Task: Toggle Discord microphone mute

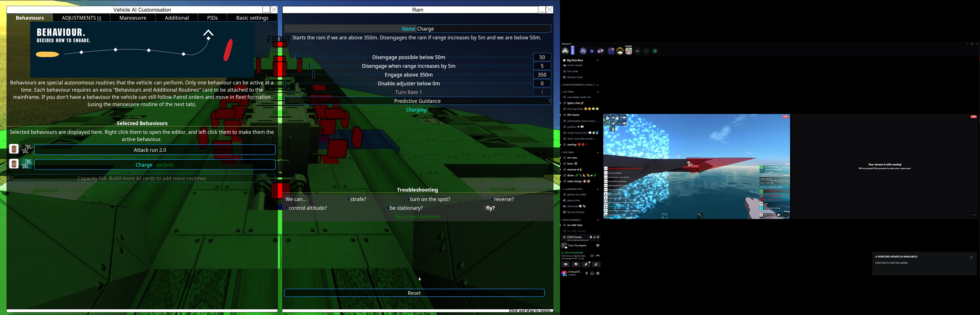Action: [x=587, y=273]
